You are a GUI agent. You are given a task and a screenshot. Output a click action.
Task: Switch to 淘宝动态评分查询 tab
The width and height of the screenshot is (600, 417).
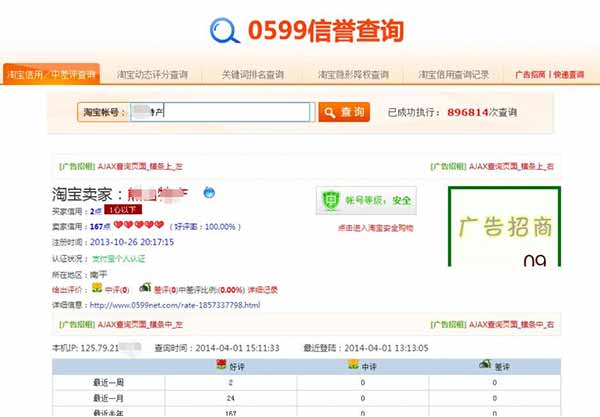click(x=152, y=75)
